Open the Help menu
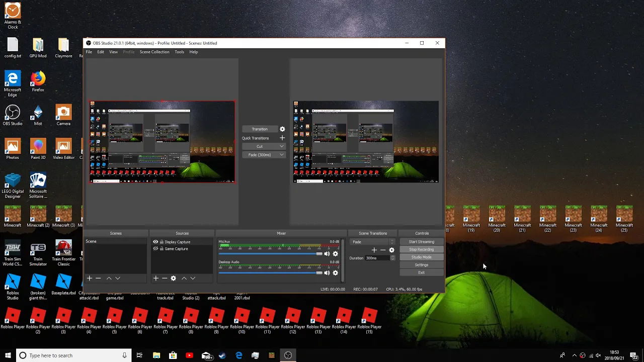The height and width of the screenshot is (362, 644). 194,52
